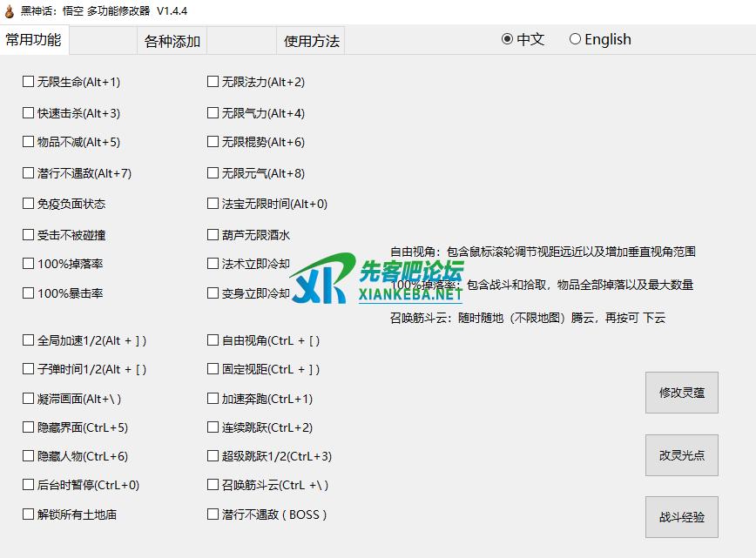Open the 各种添加 tab
This screenshot has width=756, height=558.
172,41
